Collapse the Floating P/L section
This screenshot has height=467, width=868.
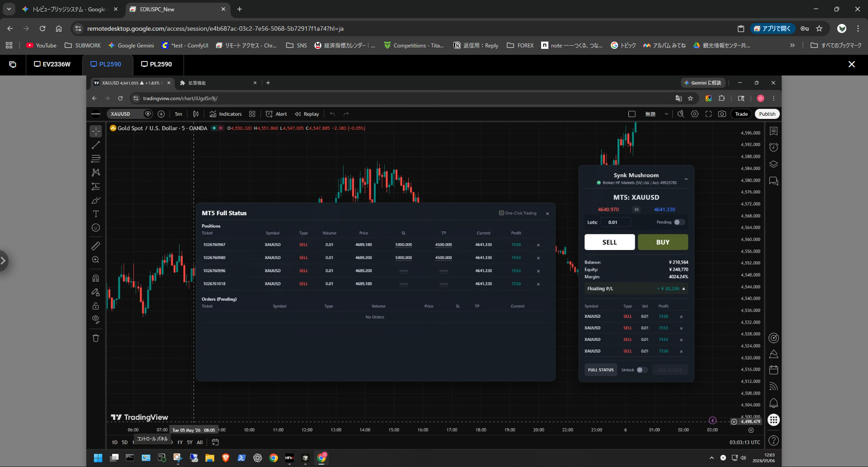[684, 288]
